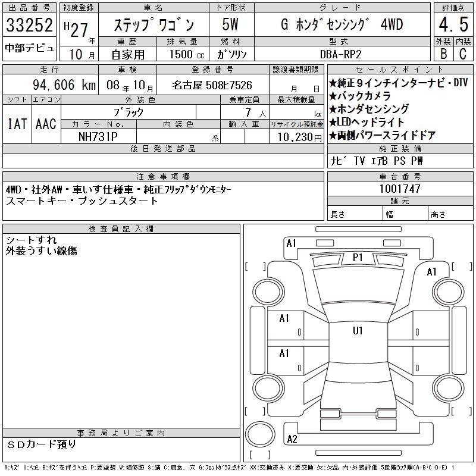Screen dimensions: 476x476
Task: Click exterior grade B
Action: (443, 54)
